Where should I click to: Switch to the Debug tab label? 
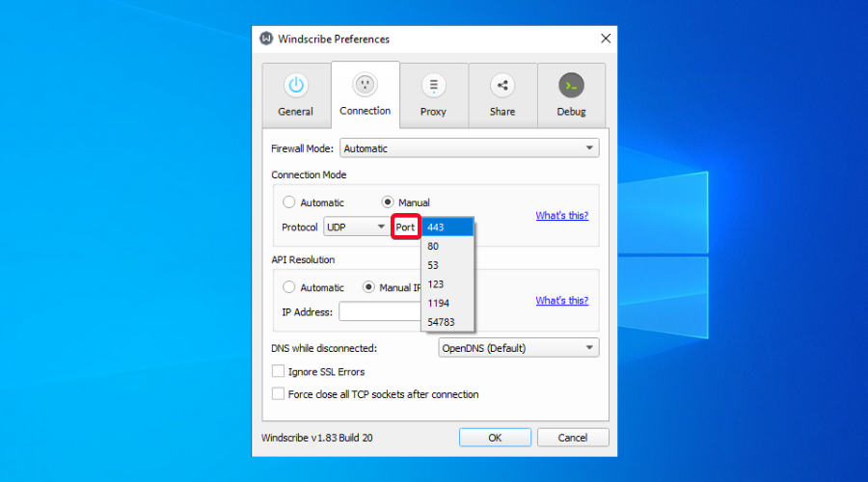tap(571, 112)
